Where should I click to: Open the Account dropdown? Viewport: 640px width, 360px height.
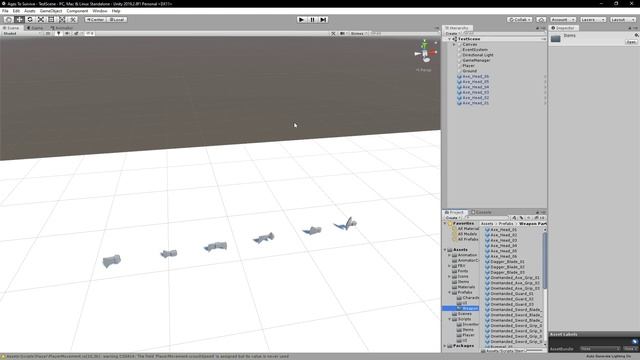[x=562, y=20]
